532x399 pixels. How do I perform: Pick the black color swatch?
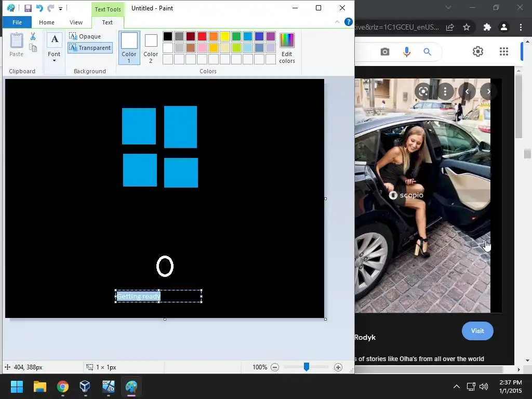(x=168, y=36)
